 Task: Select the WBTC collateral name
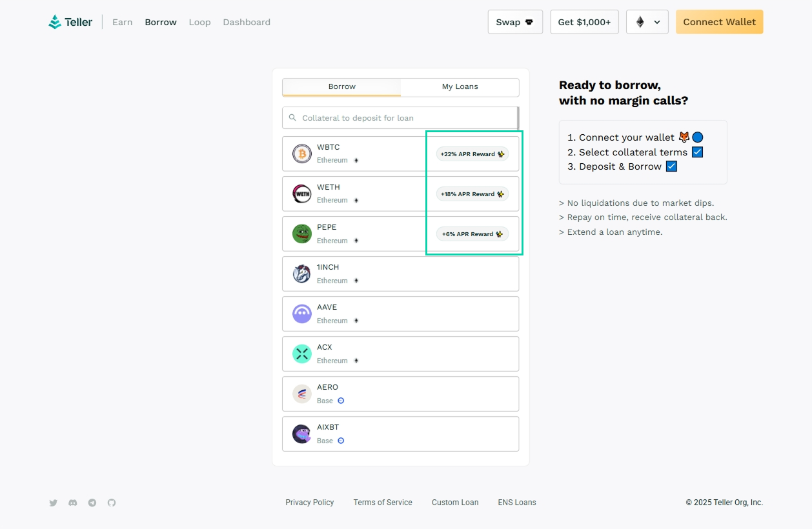tap(329, 147)
